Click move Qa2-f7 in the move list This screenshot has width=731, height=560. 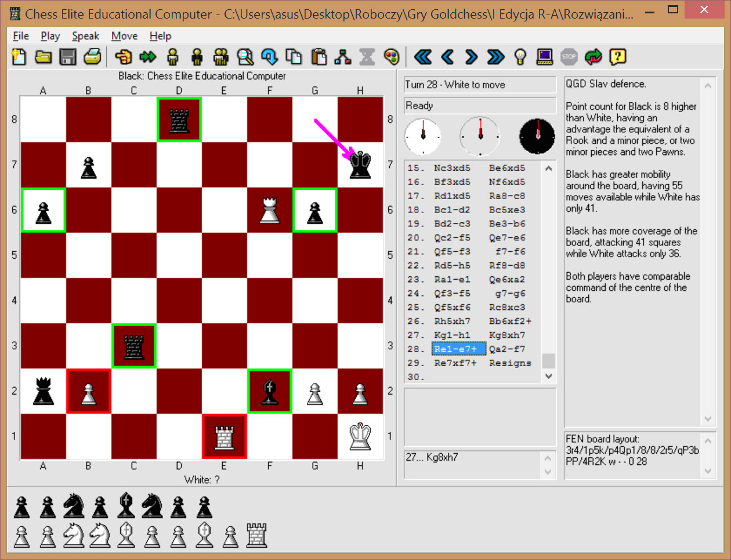point(507,349)
